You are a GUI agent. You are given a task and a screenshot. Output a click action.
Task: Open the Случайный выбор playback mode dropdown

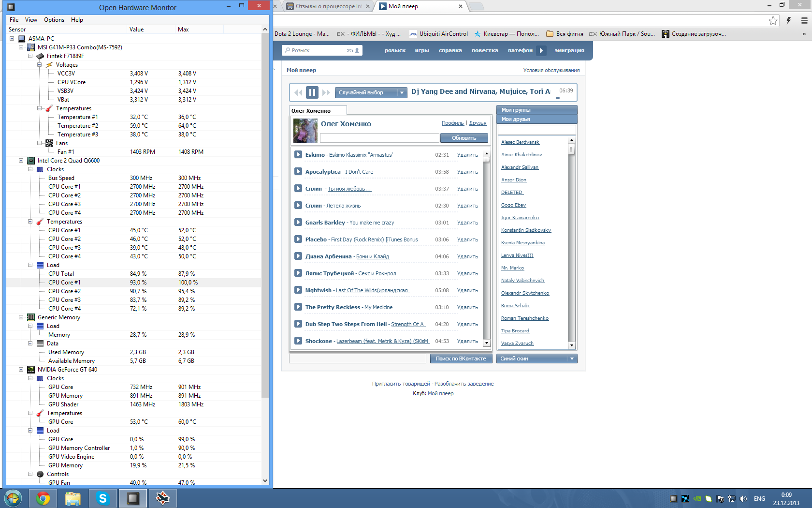click(371, 92)
